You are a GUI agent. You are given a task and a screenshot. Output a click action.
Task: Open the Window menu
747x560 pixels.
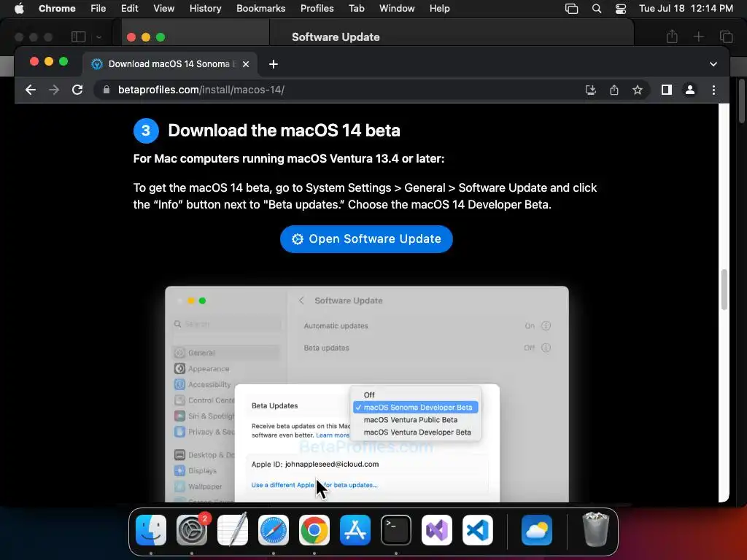(397, 8)
